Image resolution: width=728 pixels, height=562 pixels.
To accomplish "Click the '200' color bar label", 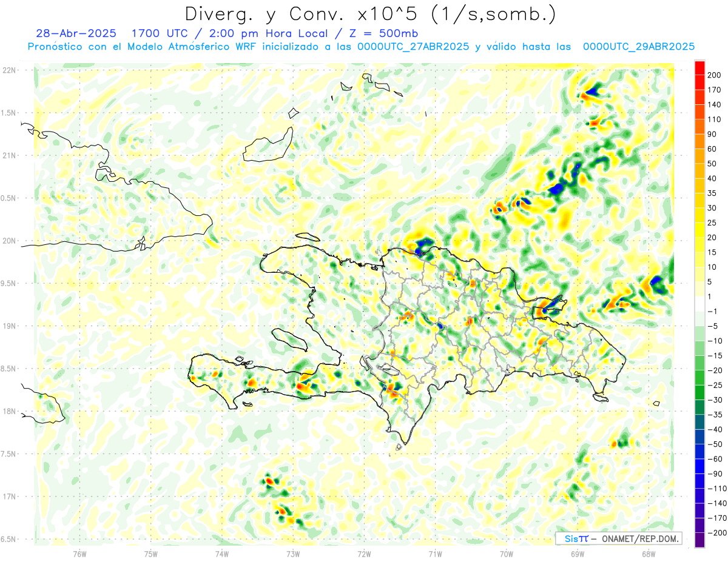I will click(x=713, y=75).
